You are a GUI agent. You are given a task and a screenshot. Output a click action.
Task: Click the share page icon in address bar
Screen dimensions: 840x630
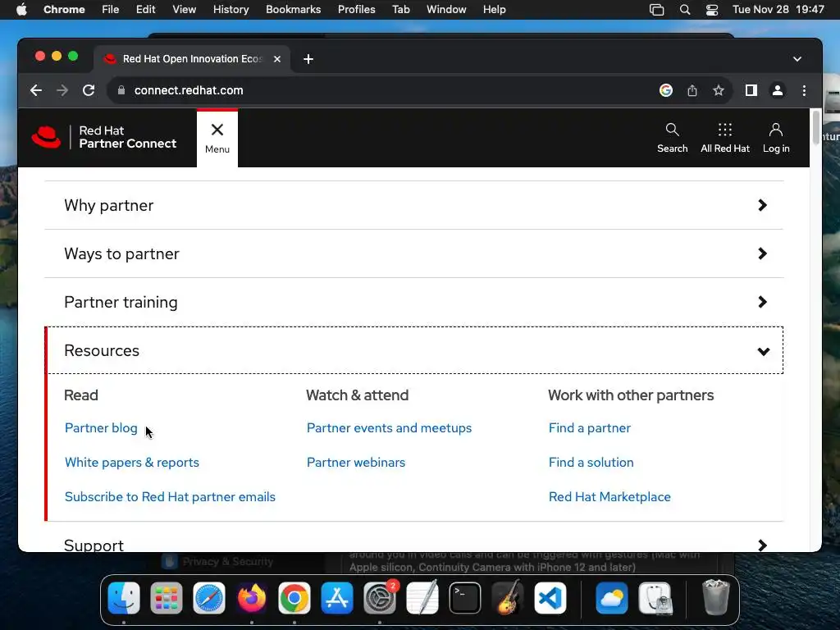click(x=692, y=90)
